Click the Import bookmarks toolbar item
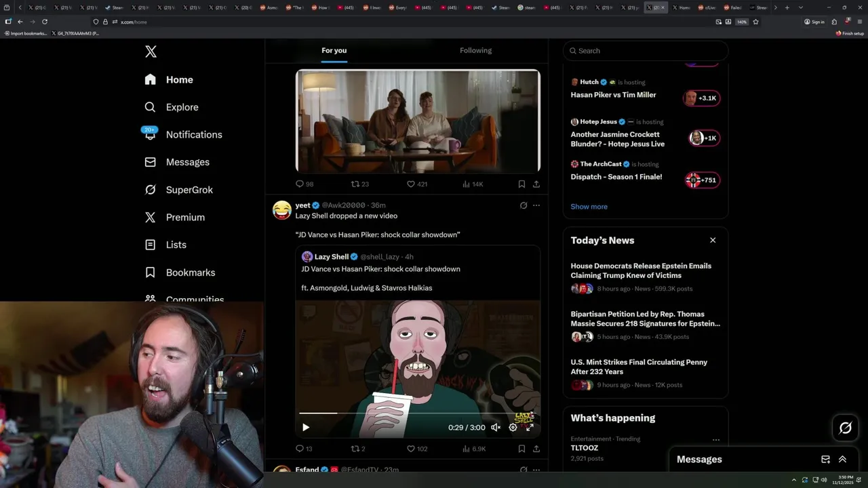The image size is (868, 488). [x=26, y=33]
